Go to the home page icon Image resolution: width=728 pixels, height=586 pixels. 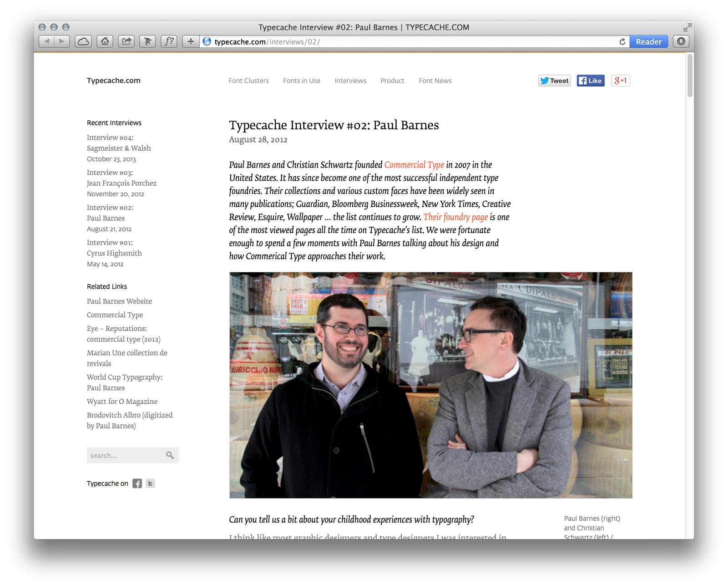click(105, 41)
